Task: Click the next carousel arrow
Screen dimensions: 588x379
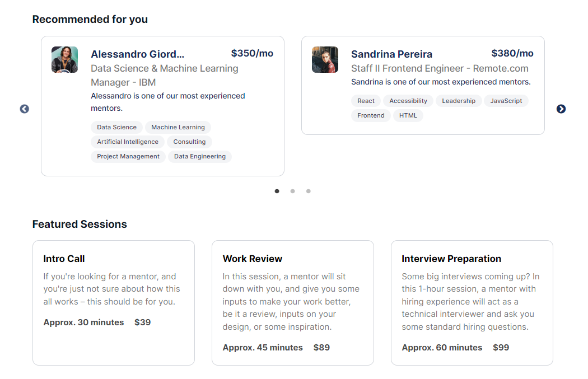Action: tap(561, 109)
